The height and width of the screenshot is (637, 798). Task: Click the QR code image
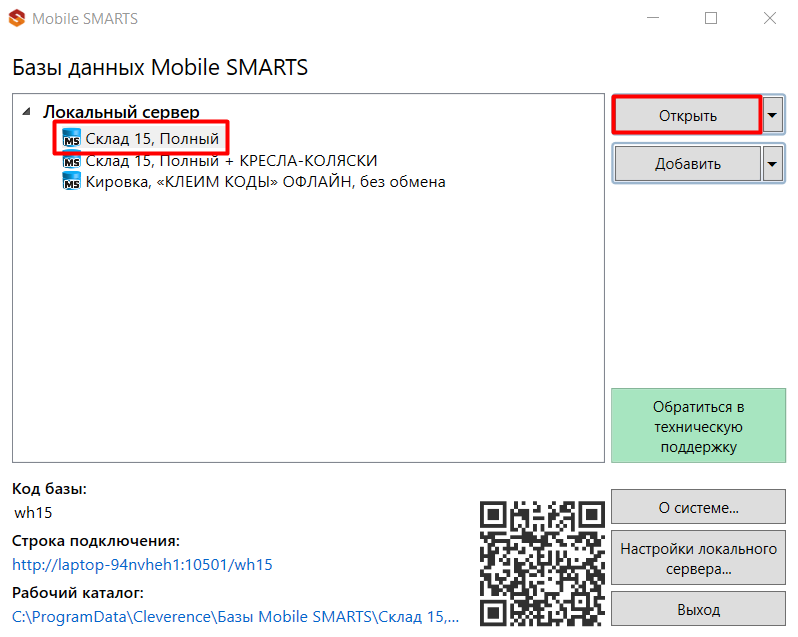coord(542,563)
